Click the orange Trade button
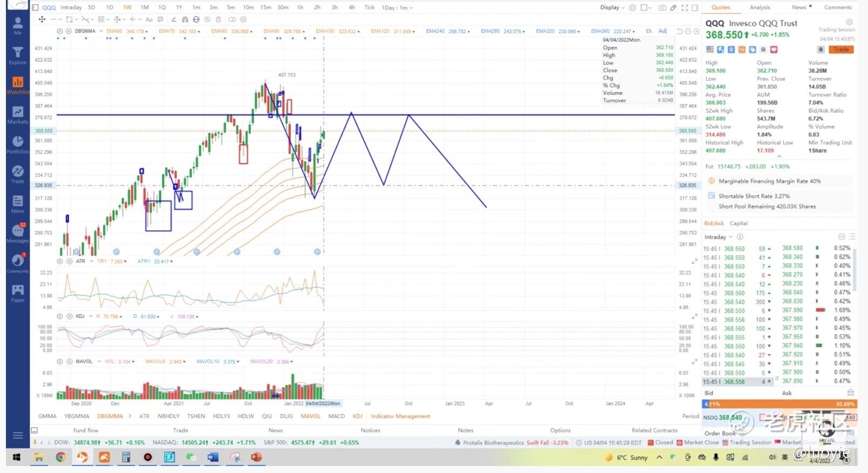 (841, 50)
